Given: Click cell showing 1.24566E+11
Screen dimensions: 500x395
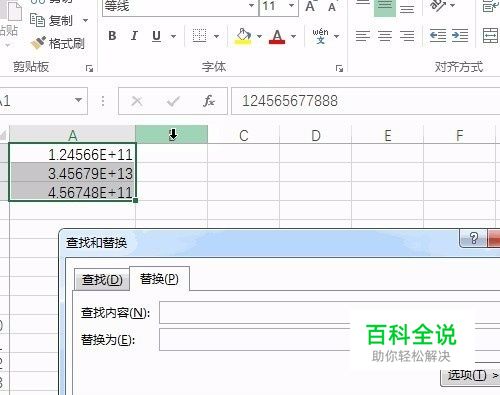Looking at the screenshot, I should point(72,154).
